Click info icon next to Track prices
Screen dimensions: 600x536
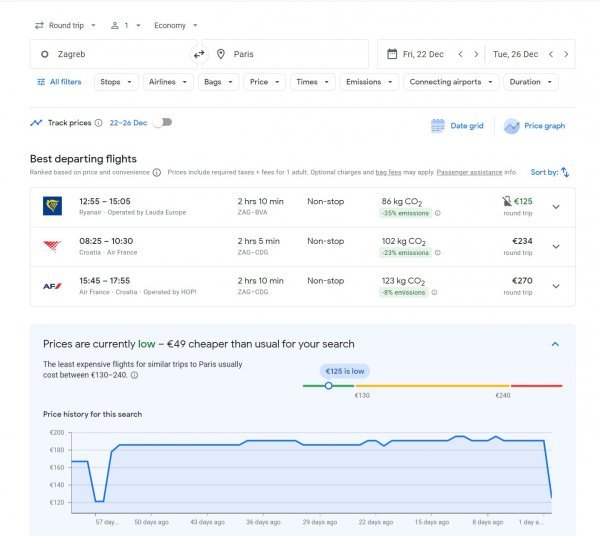click(x=99, y=123)
